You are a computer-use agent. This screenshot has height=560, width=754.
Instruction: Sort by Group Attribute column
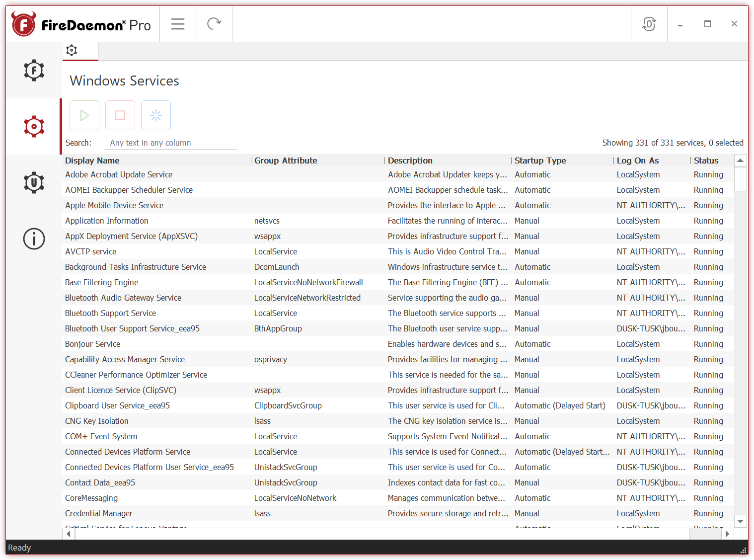[318, 160]
